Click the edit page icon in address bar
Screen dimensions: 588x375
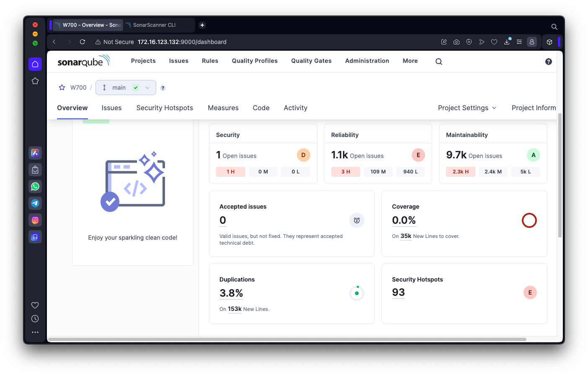(444, 42)
